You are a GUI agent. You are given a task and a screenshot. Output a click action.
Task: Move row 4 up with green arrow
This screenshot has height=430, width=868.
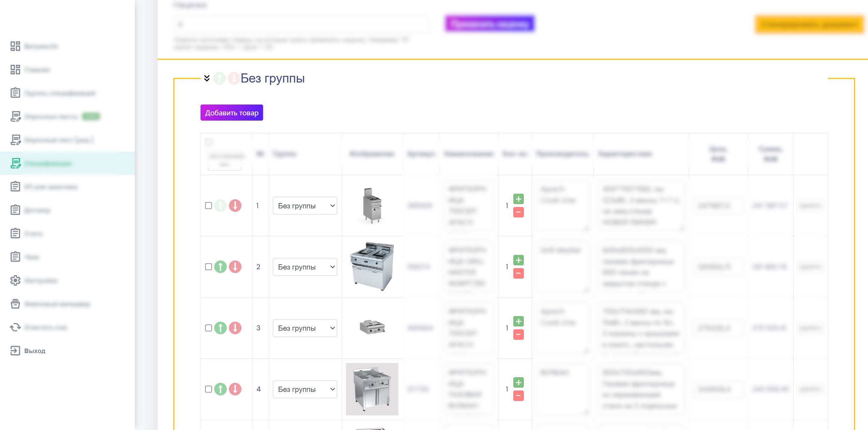pyautogui.click(x=220, y=389)
